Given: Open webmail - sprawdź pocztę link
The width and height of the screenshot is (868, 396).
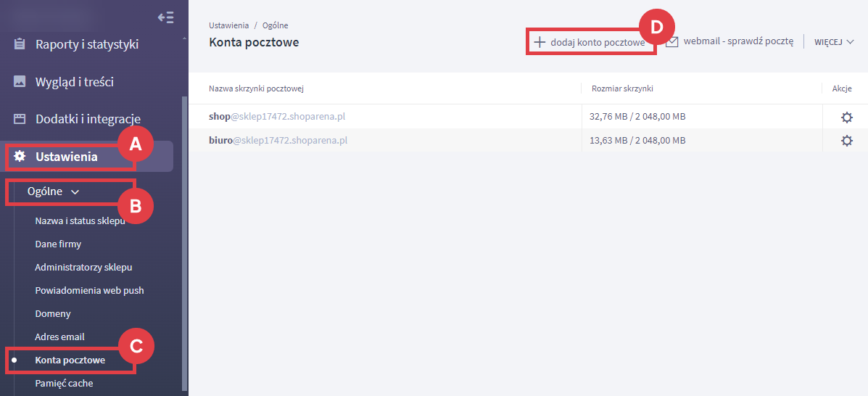Looking at the screenshot, I should tap(738, 42).
